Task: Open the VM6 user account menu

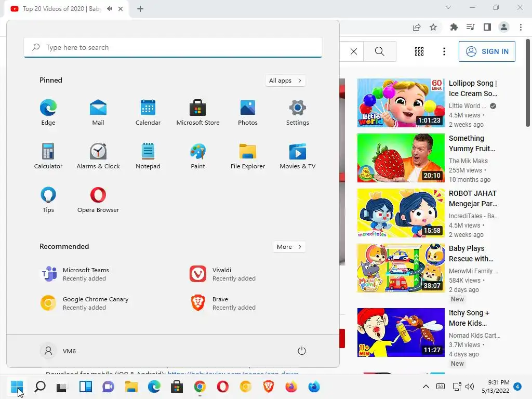Action: click(x=58, y=351)
